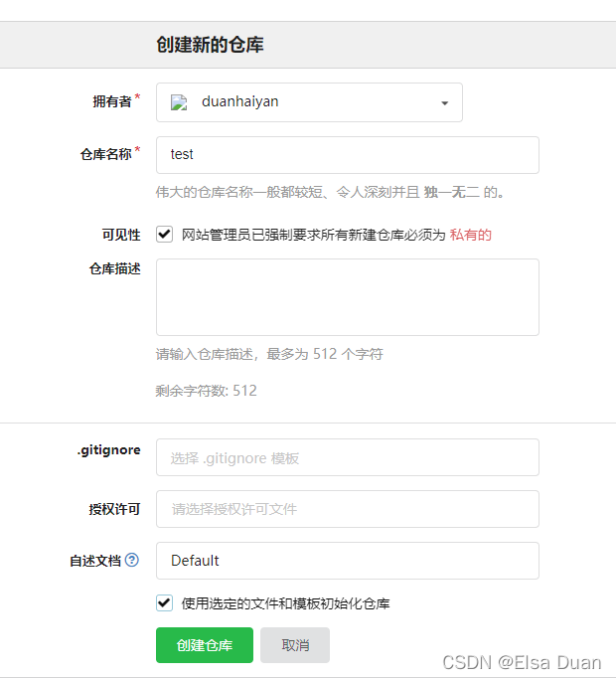Click the .gitignore label
The width and height of the screenshot is (616, 679).
(108, 450)
